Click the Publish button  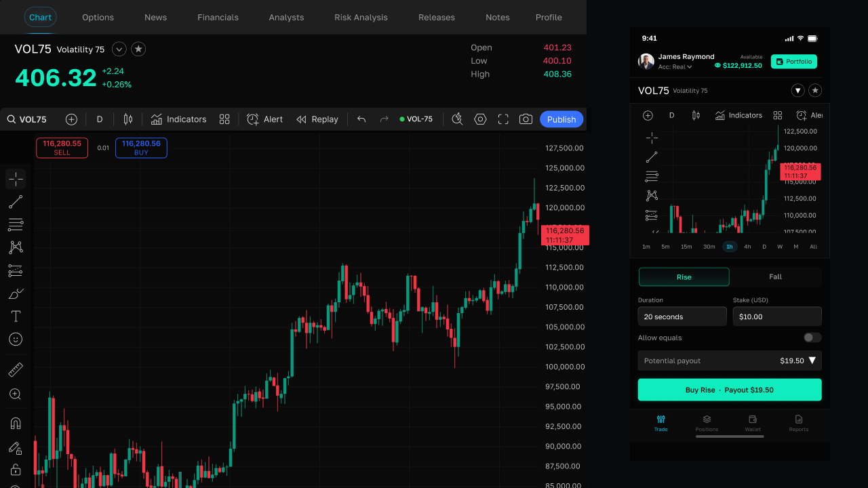(561, 119)
